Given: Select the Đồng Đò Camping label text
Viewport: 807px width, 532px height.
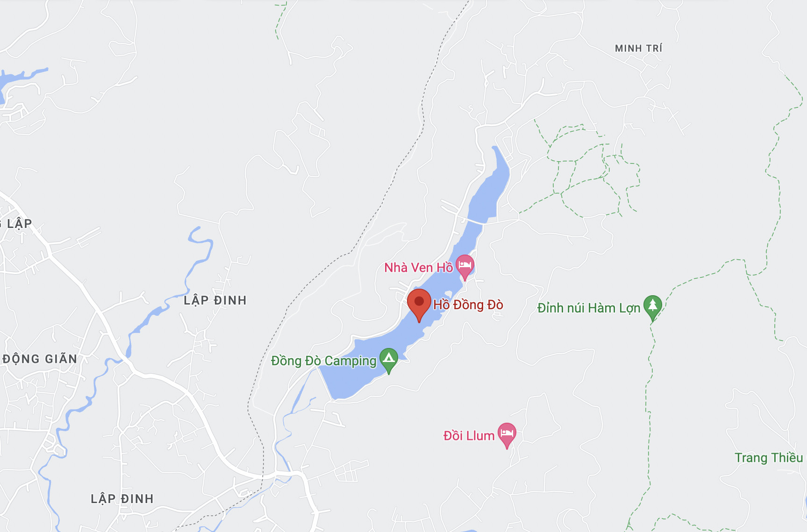Looking at the screenshot, I should [324, 361].
